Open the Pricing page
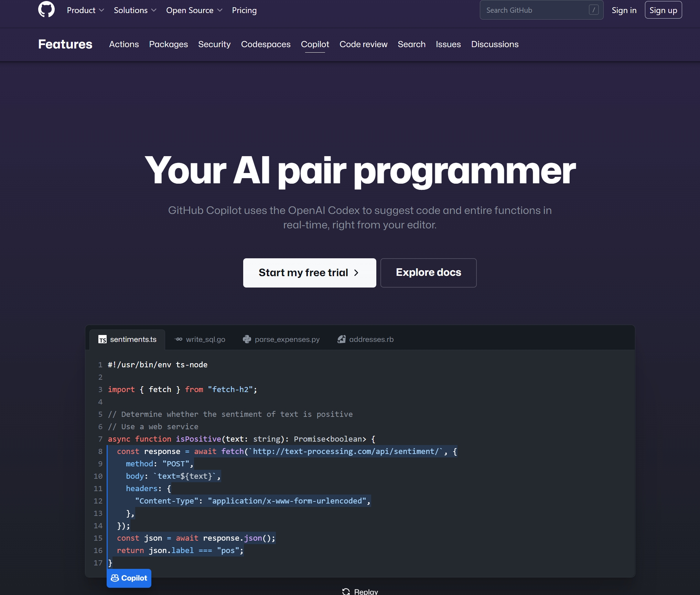Image resolution: width=700 pixels, height=595 pixels. pyautogui.click(x=244, y=10)
